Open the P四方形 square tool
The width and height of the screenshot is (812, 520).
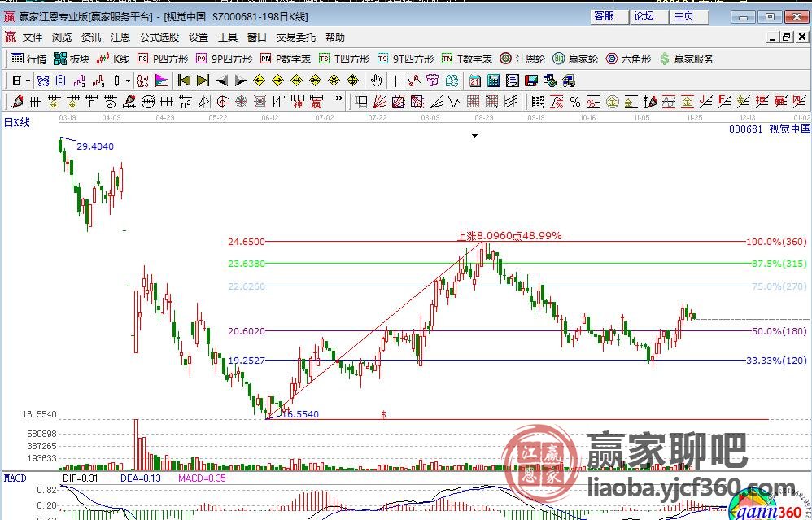[163, 59]
